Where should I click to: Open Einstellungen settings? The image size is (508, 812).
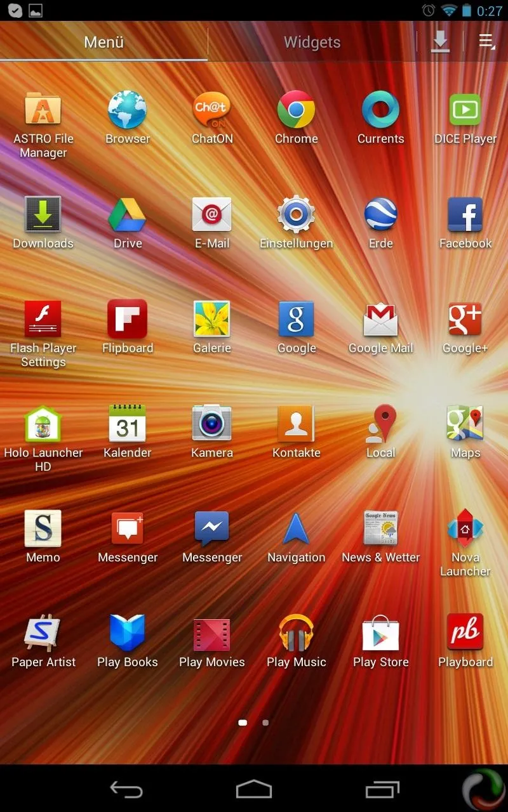pyautogui.click(x=297, y=222)
